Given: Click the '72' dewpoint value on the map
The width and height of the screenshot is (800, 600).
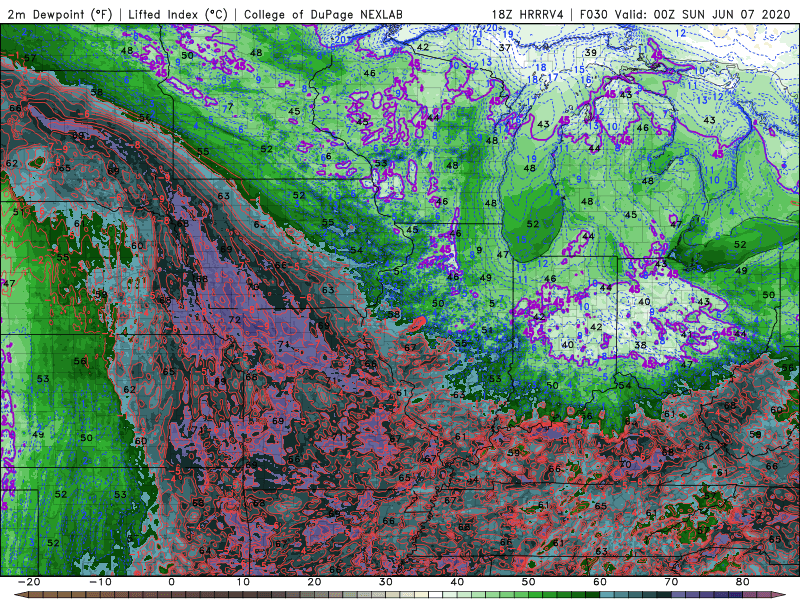Looking at the screenshot, I should [x=235, y=320].
